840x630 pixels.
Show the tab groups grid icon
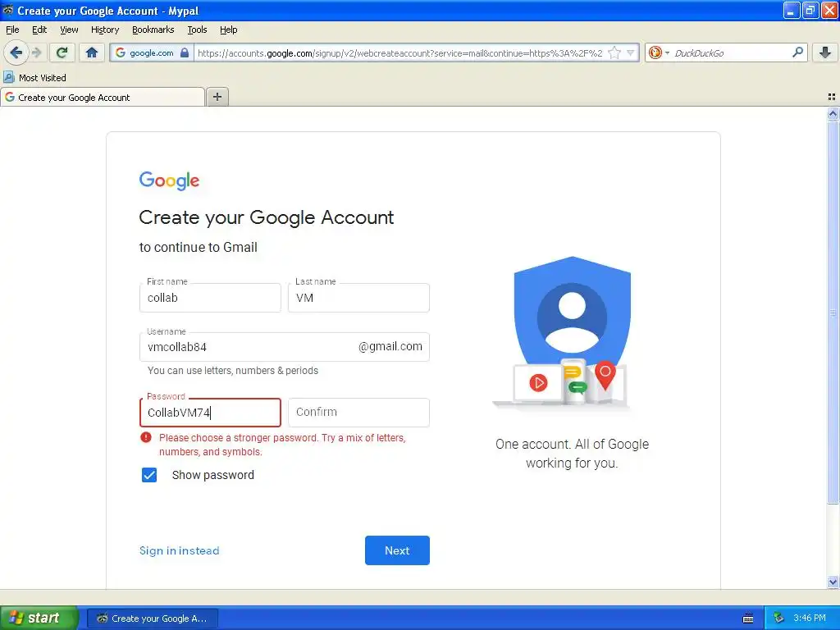[x=832, y=97]
